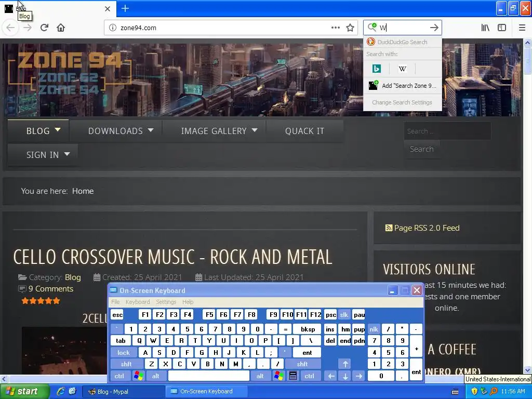This screenshot has width=532, height=399.
Task: Click in the website Search input field
Action: point(447,131)
